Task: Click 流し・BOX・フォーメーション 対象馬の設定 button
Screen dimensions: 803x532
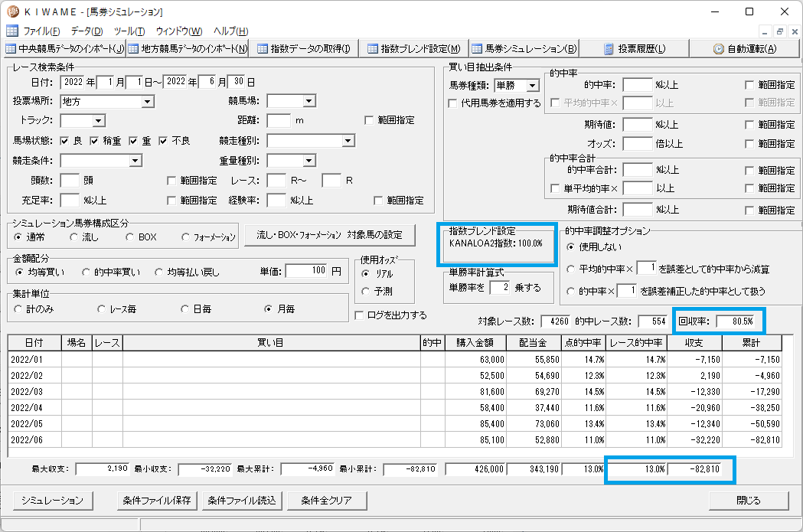Action: (330, 235)
